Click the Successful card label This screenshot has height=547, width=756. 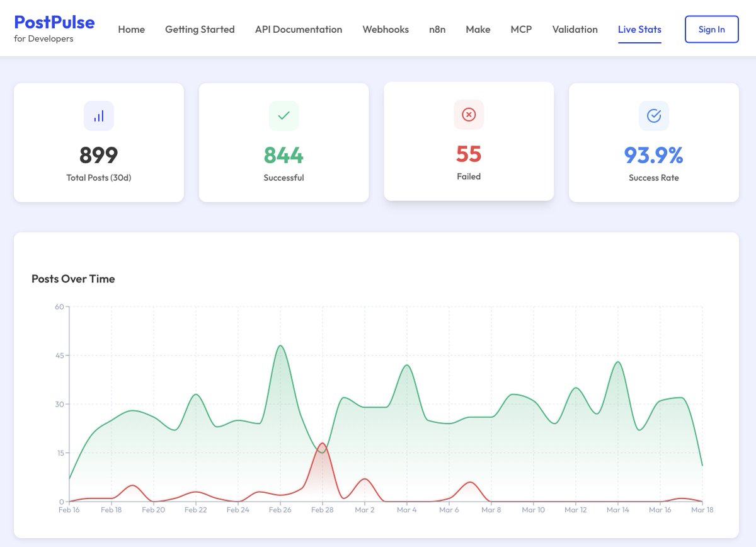click(283, 178)
